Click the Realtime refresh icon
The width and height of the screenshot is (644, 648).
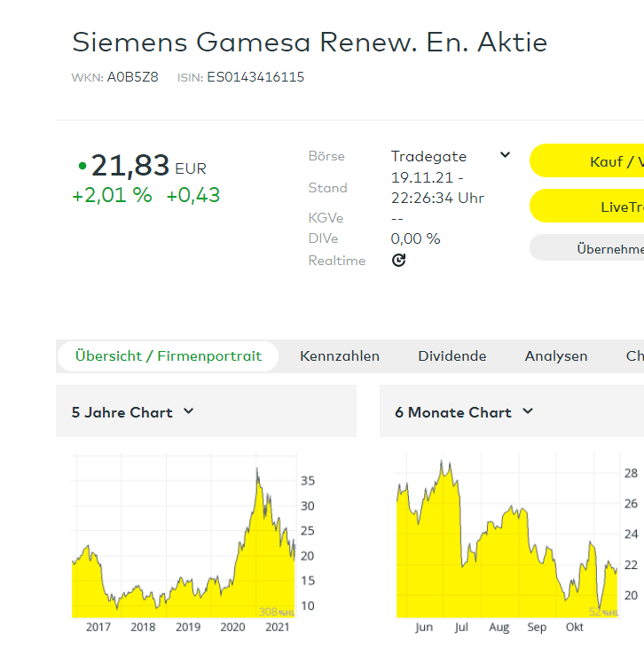click(x=399, y=261)
